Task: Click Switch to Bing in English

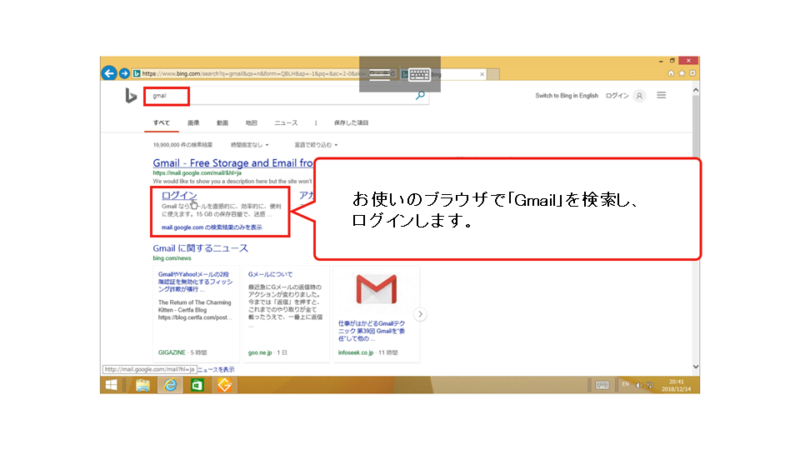Action: pyautogui.click(x=566, y=96)
